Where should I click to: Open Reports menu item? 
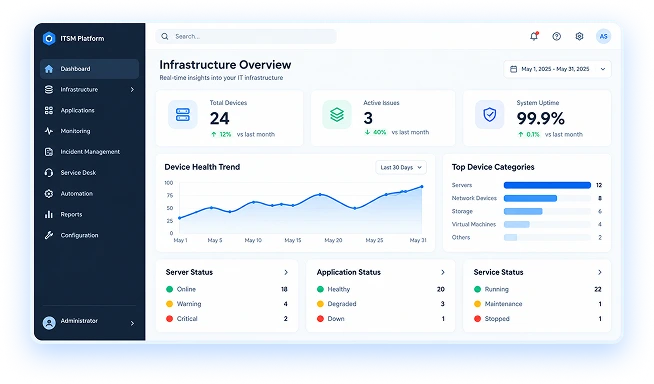tap(89, 214)
